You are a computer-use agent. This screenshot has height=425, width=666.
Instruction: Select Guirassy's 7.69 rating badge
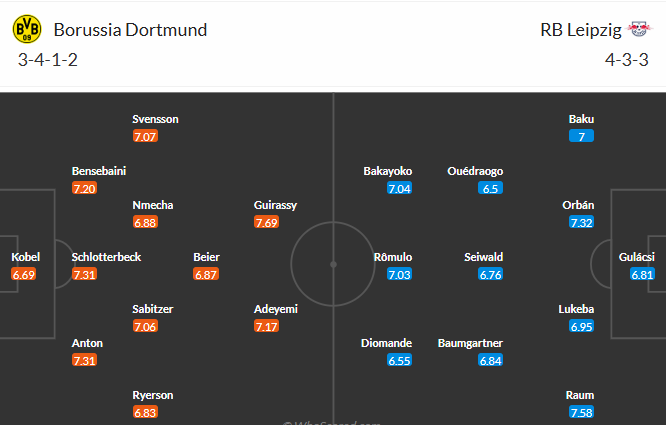tap(266, 223)
